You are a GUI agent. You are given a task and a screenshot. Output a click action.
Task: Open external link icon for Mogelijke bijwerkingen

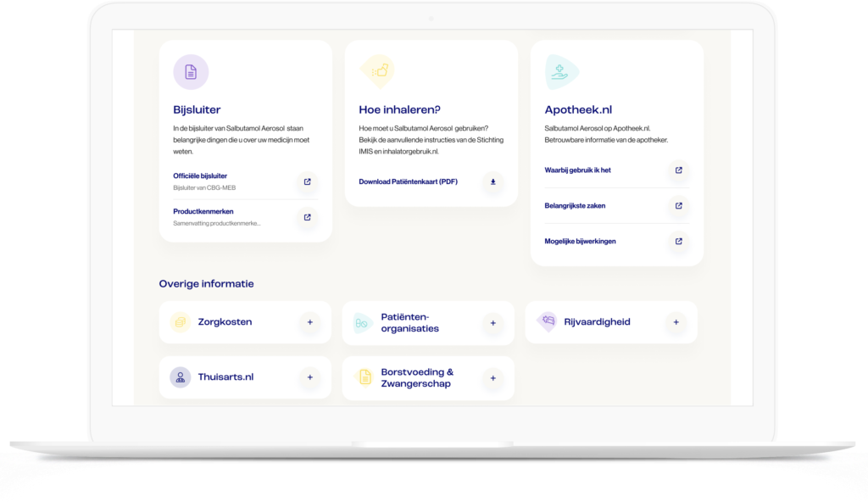coord(678,242)
